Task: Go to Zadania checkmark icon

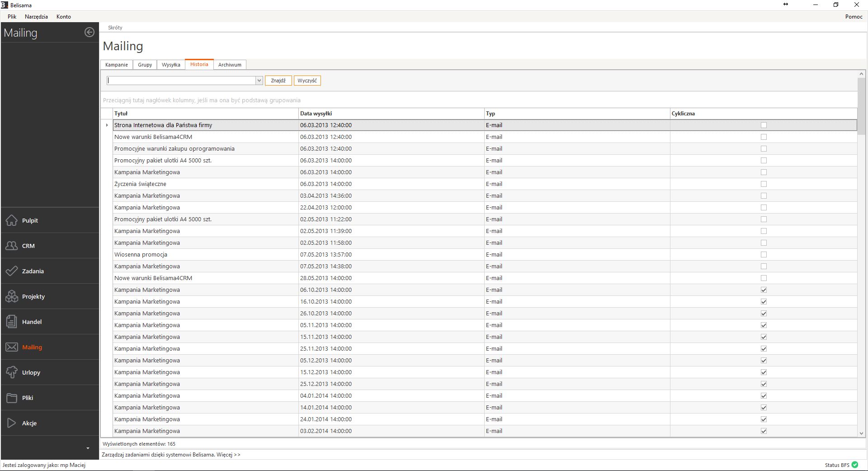Action: 12,271
